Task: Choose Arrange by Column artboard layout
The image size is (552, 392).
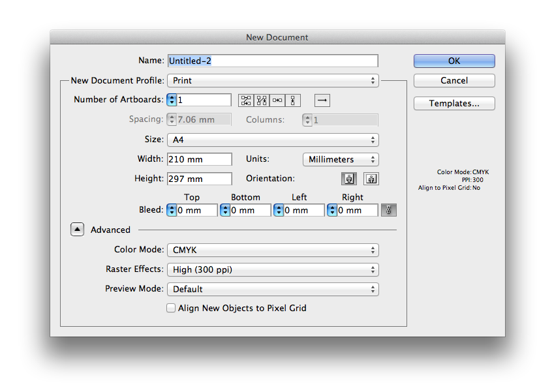Action: pos(294,100)
